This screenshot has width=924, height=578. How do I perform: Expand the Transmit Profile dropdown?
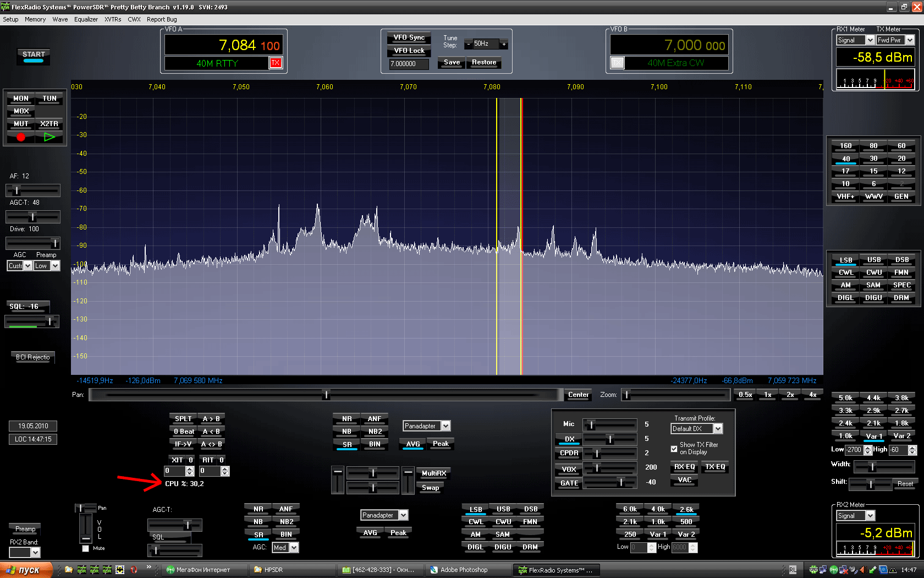718,429
